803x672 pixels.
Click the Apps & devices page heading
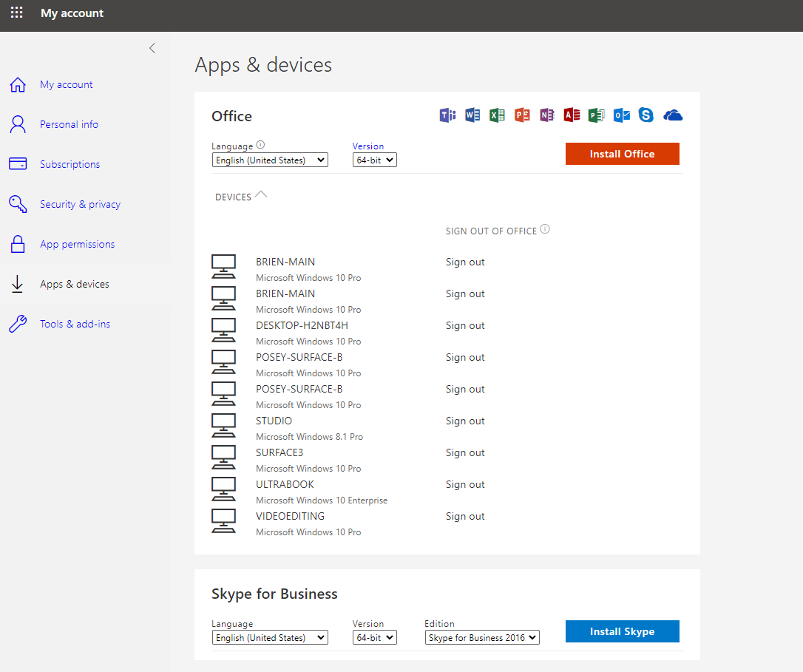pos(263,66)
